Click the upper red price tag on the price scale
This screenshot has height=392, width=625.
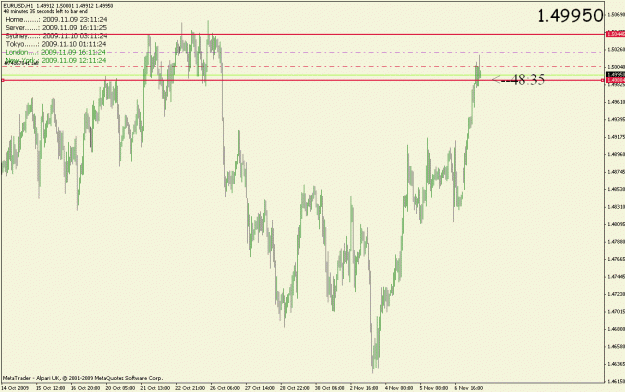[615, 34]
